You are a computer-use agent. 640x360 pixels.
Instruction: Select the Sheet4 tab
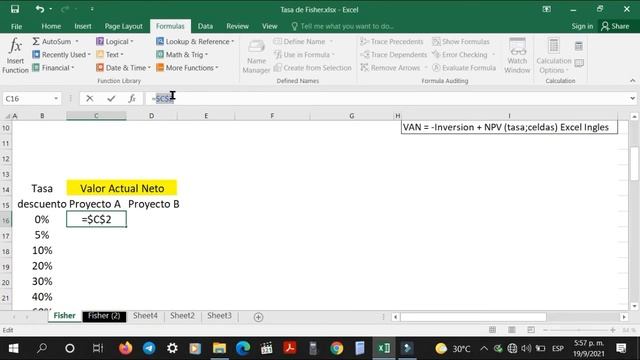click(145, 316)
